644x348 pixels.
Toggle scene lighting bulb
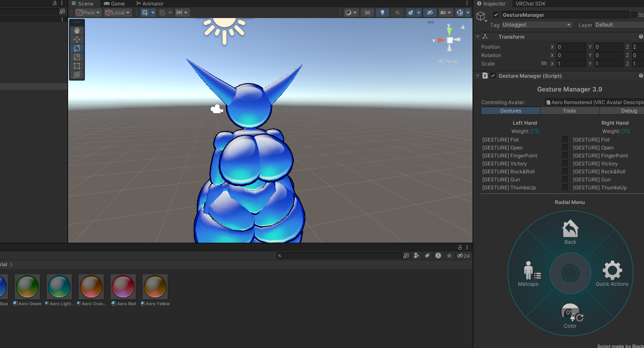382,13
